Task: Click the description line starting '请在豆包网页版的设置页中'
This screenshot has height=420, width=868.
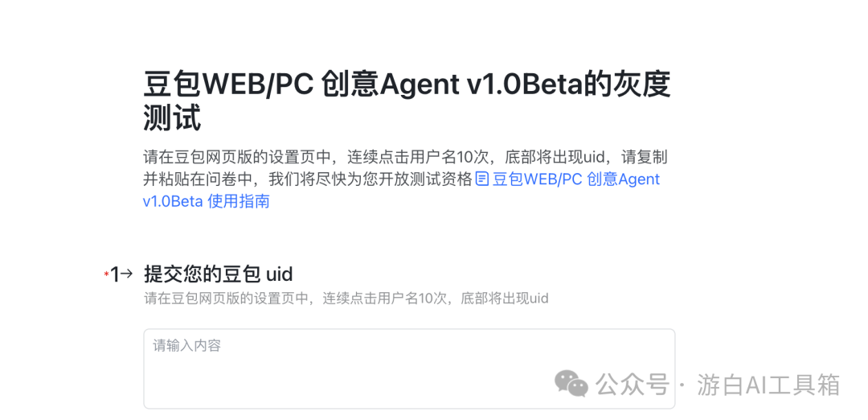Action: [x=405, y=157]
